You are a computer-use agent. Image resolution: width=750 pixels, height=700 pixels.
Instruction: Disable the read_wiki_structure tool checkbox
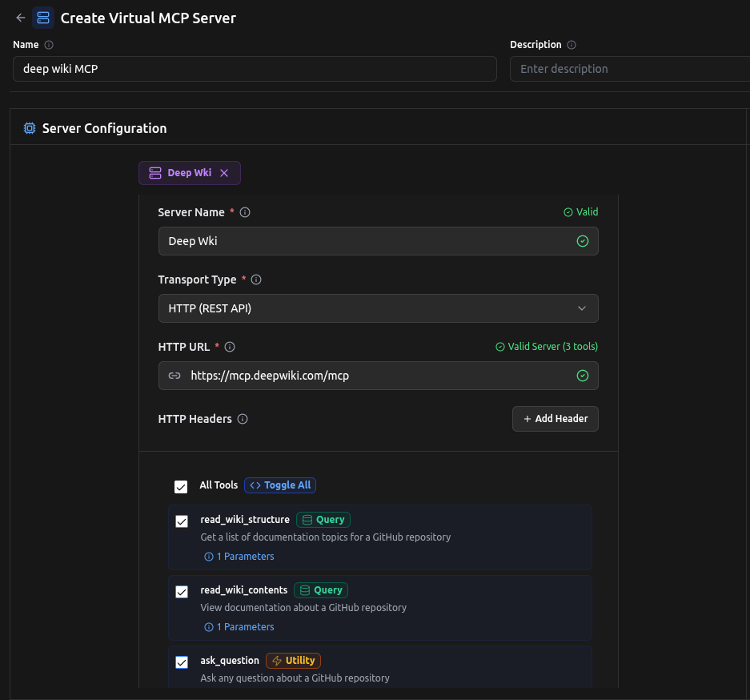pyautogui.click(x=181, y=521)
